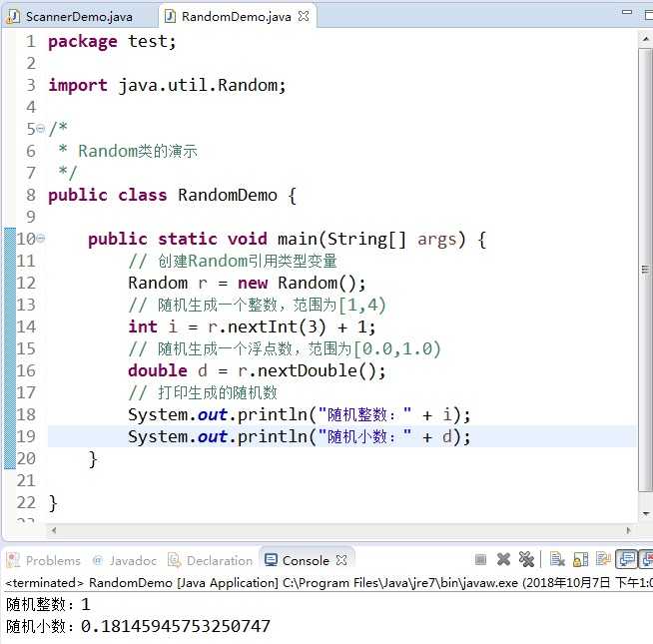Image resolution: width=653 pixels, height=644 pixels.
Task: Click the horizontal scrollbar left arrow
Action: [54, 530]
